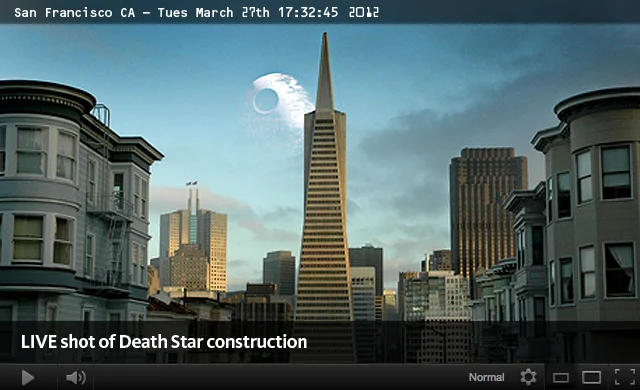
Task: Open the Normal speed menu
Action: [486, 377]
